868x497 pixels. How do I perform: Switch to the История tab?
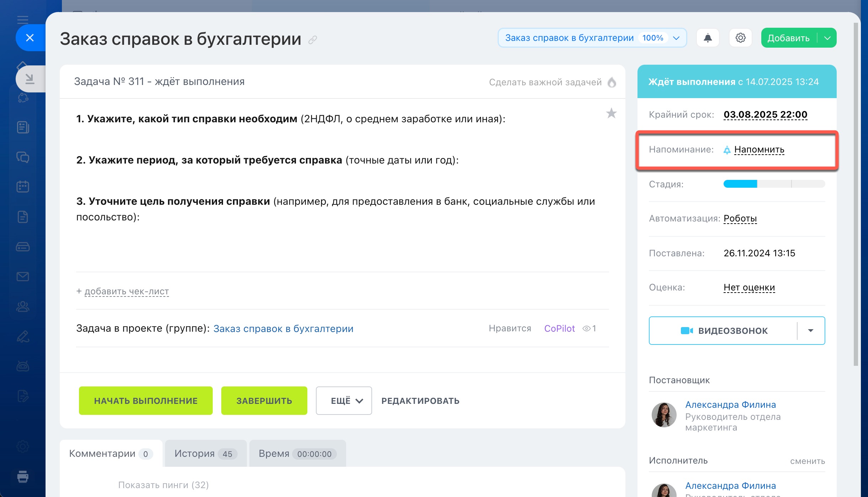206,454
